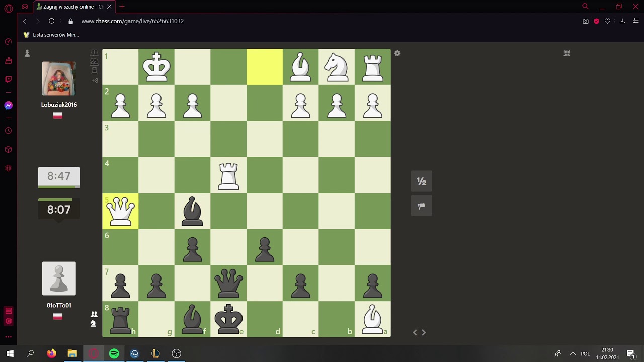Open taskbar clock and date
This screenshot has height=362, width=644.
coord(607,353)
